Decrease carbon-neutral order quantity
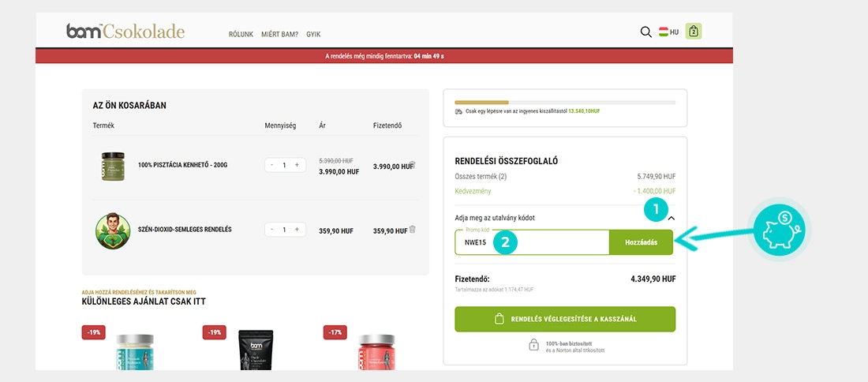The width and height of the screenshot is (868, 382). [x=271, y=229]
